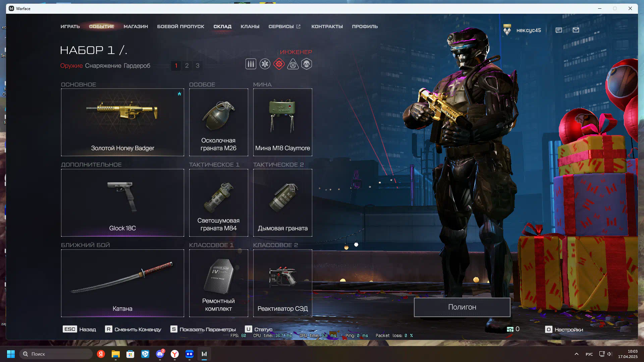Select loadout set number 3
The height and width of the screenshot is (362, 644).
pyautogui.click(x=198, y=66)
